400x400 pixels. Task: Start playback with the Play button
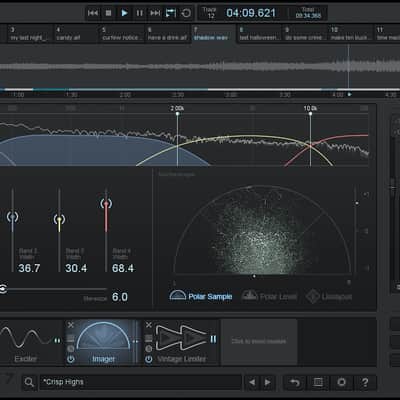pyautogui.click(x=124, y=13)
